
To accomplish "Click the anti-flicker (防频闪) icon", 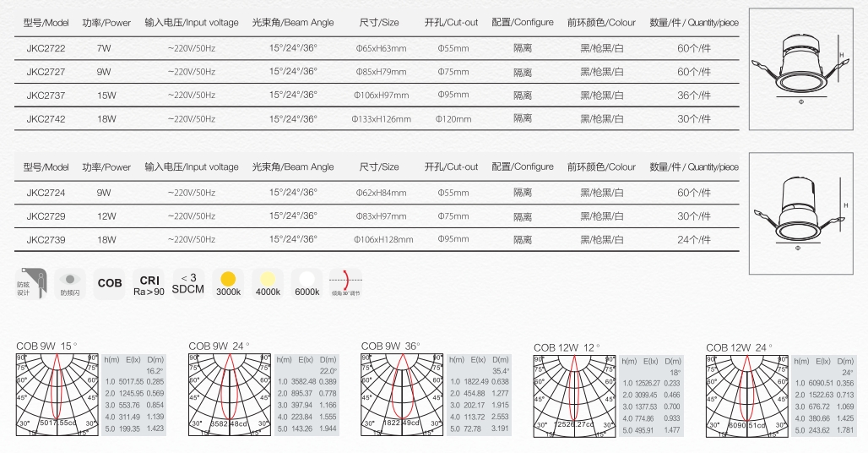I will (x=70, y=283).
